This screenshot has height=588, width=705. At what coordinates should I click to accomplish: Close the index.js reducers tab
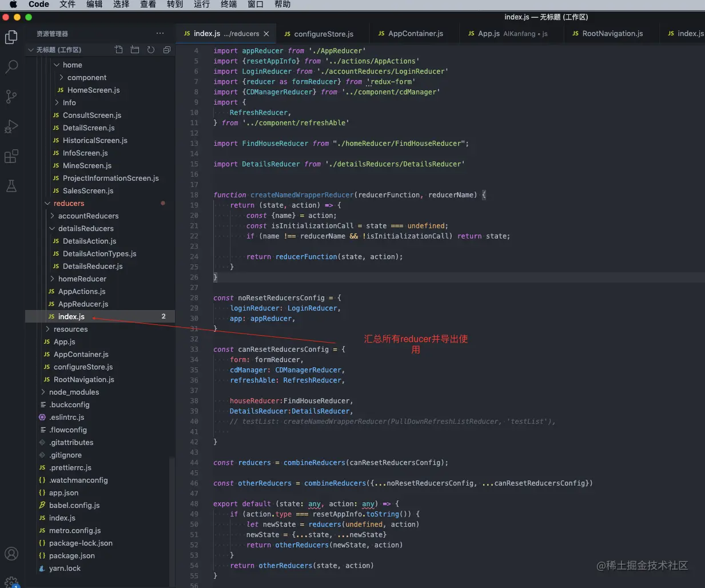(266, 34)
